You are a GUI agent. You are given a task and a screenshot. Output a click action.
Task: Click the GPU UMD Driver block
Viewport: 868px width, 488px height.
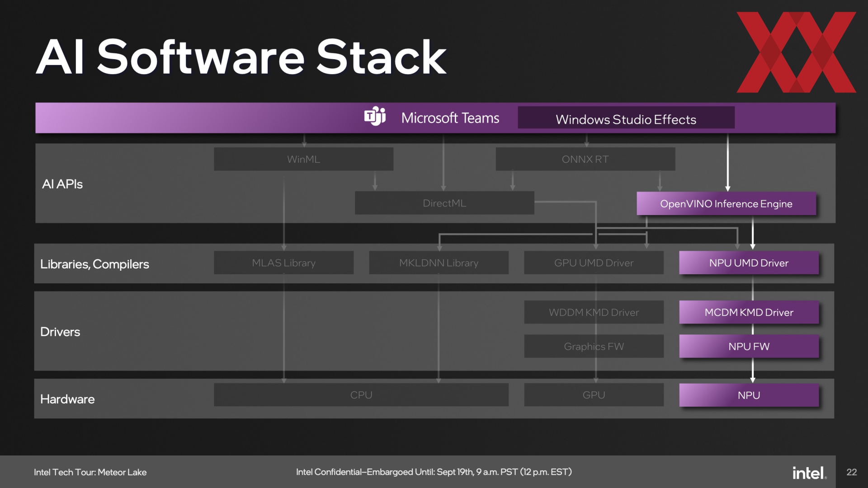594,263
